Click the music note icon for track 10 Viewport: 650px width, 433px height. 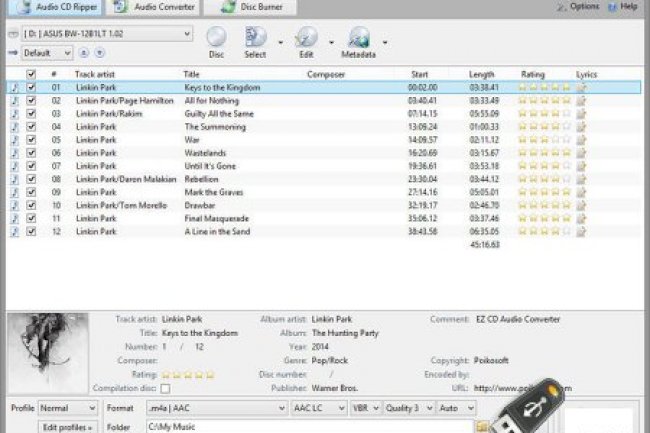point(15,205)
